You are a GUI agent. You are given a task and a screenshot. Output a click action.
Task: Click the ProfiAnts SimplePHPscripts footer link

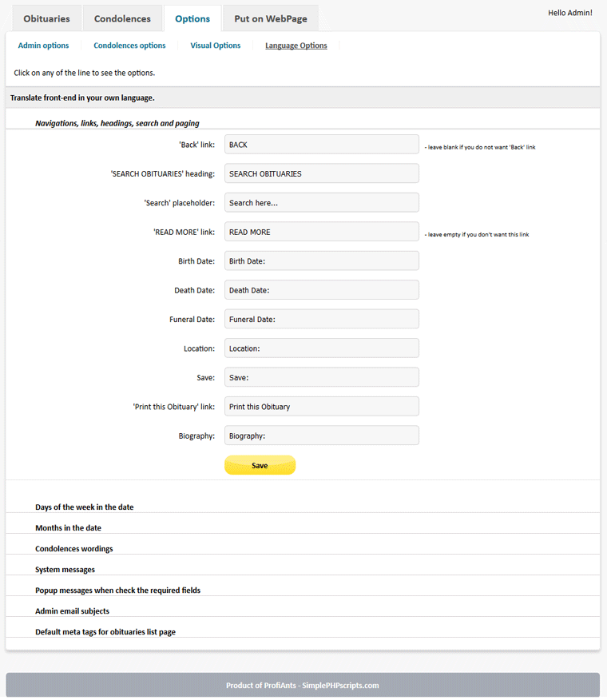coord(303,685)
